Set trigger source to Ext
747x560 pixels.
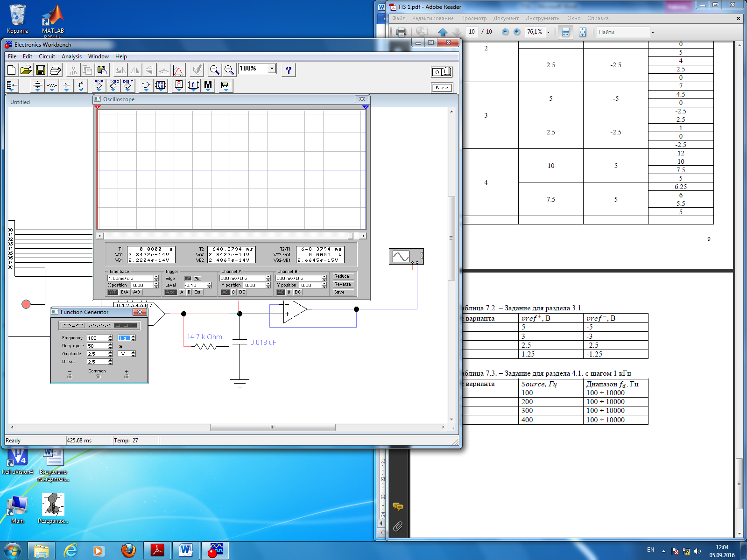pyautogui.click(x=197, y=292)
